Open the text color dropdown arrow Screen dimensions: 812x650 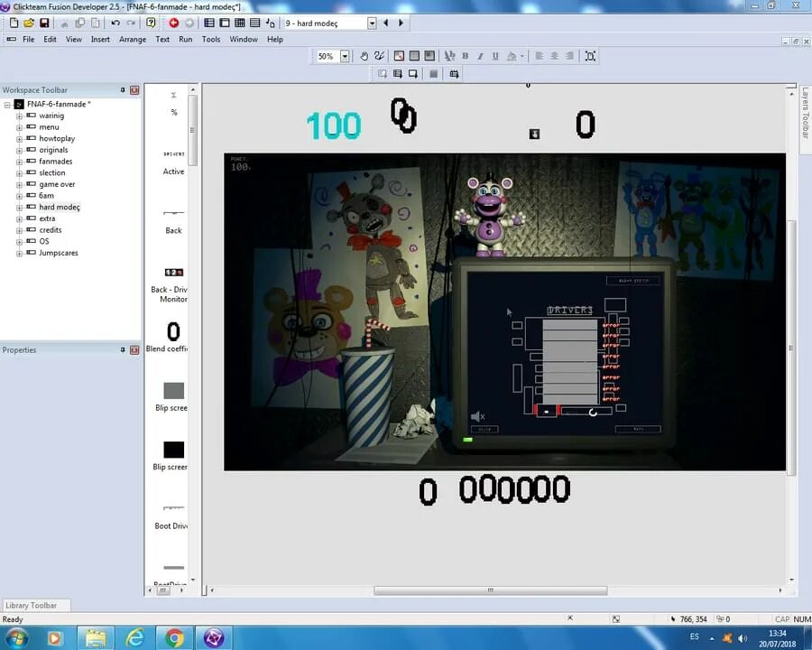[x=522, y=56]
